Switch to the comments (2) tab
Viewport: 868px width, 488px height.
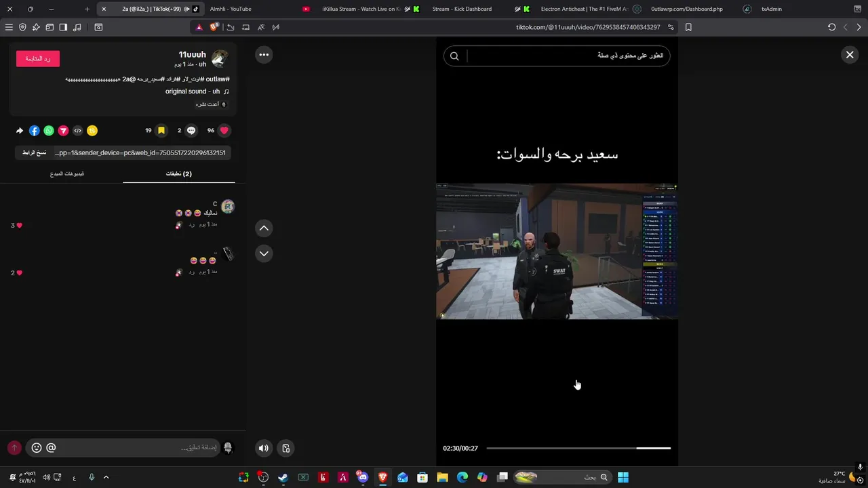[x=179, y=174]
